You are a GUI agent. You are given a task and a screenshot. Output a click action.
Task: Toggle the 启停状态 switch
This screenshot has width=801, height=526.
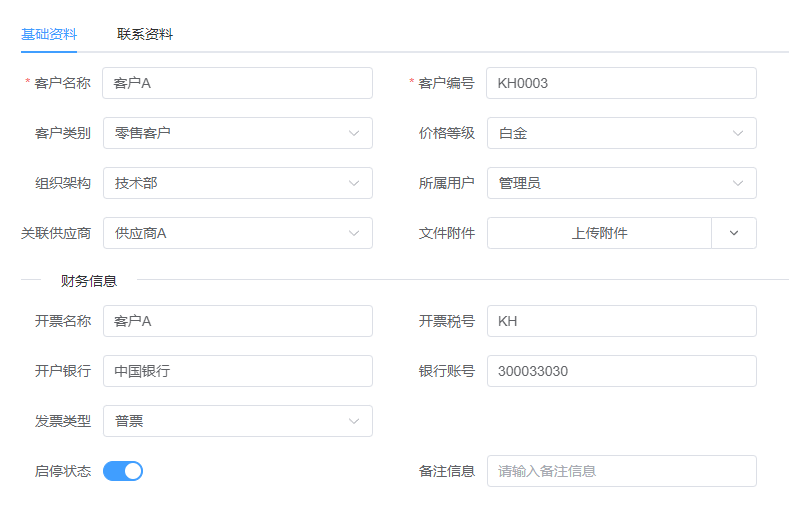(123, 471)
